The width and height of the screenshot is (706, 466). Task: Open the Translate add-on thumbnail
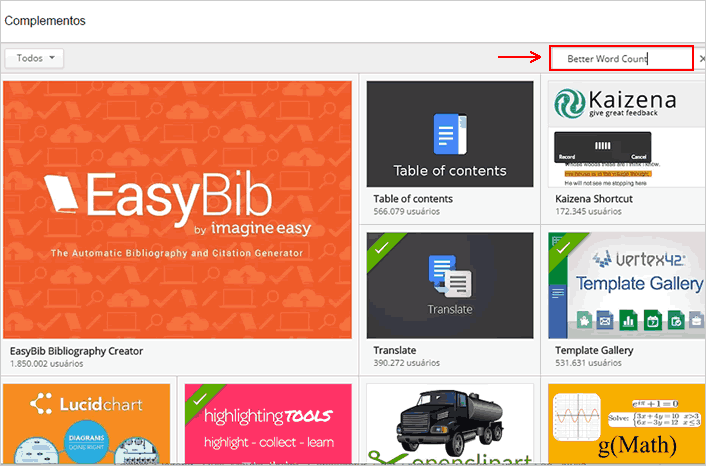[450, 285]
